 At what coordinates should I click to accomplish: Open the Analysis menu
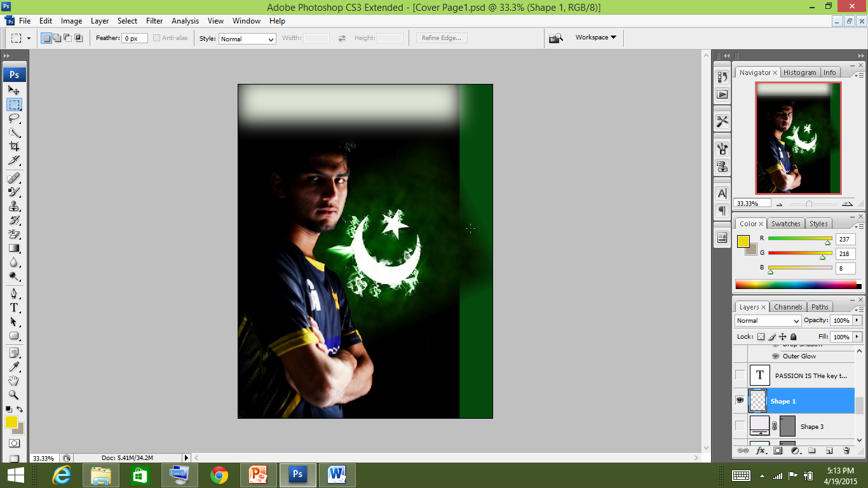tap(185, 21)
